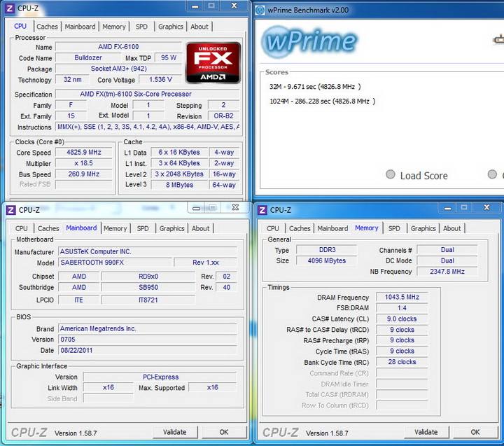Click the AMD FX Unlocked processor logo
The height and width of the screenshot is (446, 504).
point(213,63)
